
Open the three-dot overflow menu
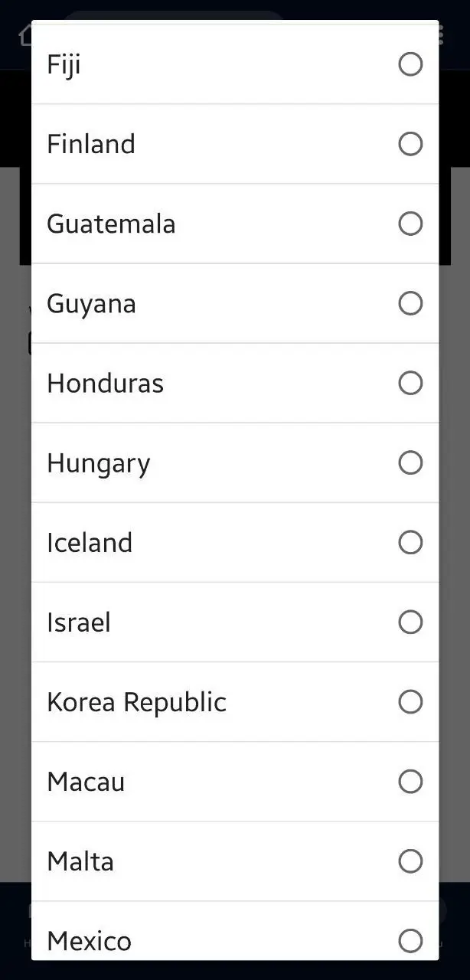point(441,34)
